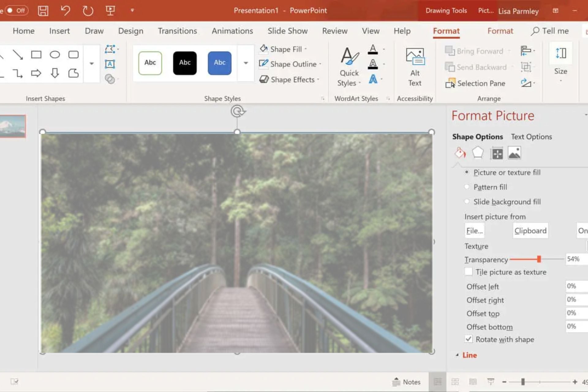Click the Selection Pane button
588x392 pixels.
coord(475,83)
